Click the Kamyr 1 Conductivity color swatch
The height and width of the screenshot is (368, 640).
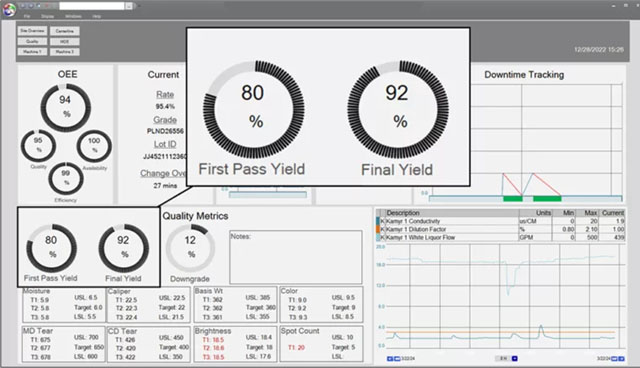[378, 221]
